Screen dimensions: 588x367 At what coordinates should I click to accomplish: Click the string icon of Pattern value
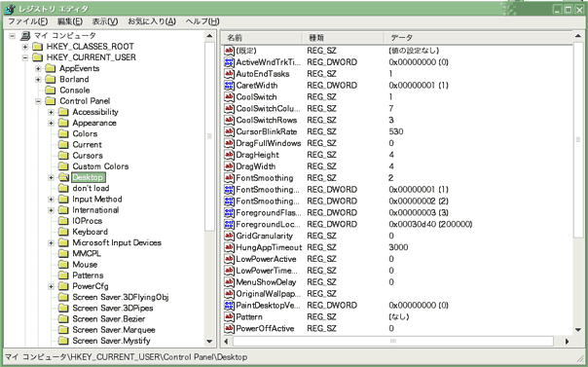click(229, 316)
